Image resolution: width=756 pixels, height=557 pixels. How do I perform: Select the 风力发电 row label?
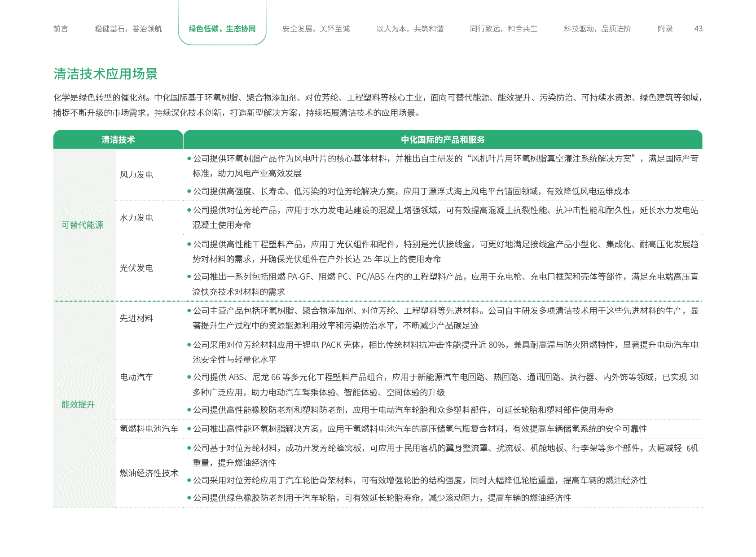pyautogui.click(x=136, y=175)
